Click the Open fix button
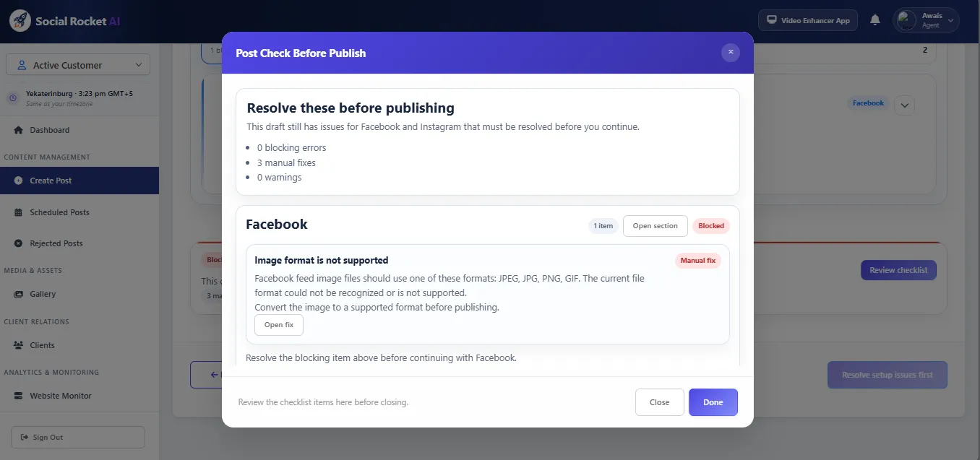 pyautogui.click(x=279, y=325)
